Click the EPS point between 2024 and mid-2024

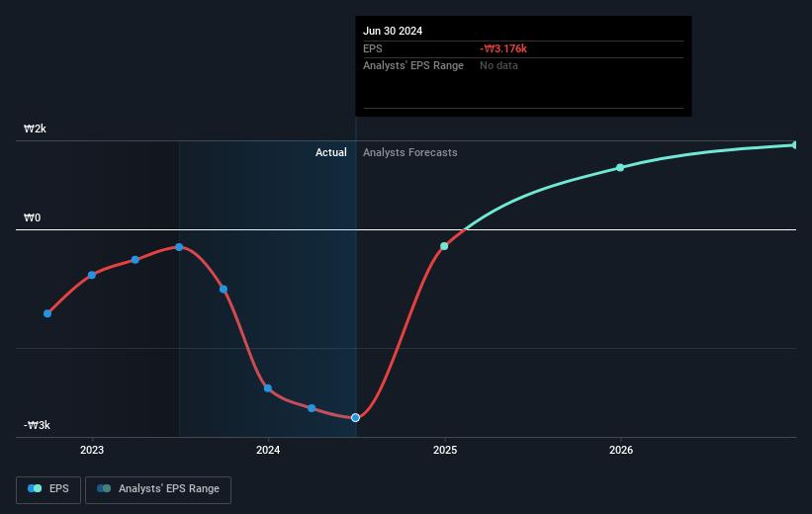pos(312,408)
